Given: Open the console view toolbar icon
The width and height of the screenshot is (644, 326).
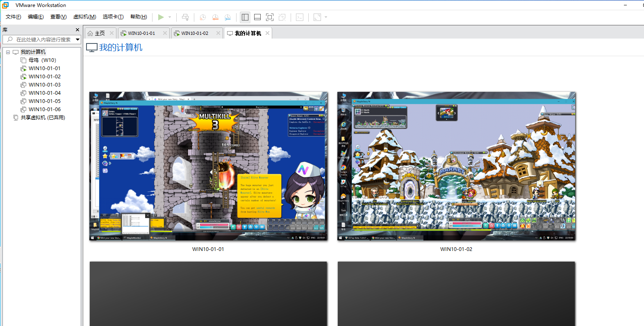Looking at the screenshot, I should [300, 17].
